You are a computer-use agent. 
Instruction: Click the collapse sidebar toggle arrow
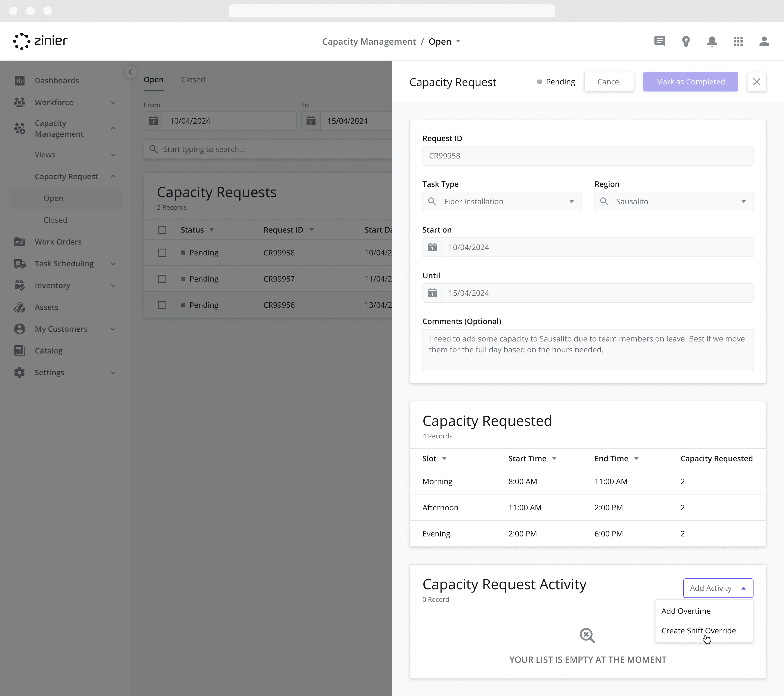130,71
